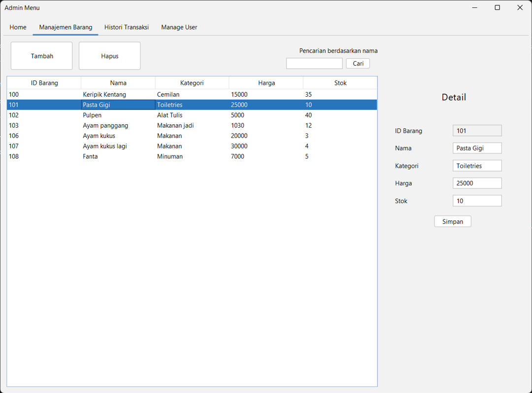The width and height of the screenshot is (532, 393).
Task: Maximize the Admin Menu window
Action: 497,7
